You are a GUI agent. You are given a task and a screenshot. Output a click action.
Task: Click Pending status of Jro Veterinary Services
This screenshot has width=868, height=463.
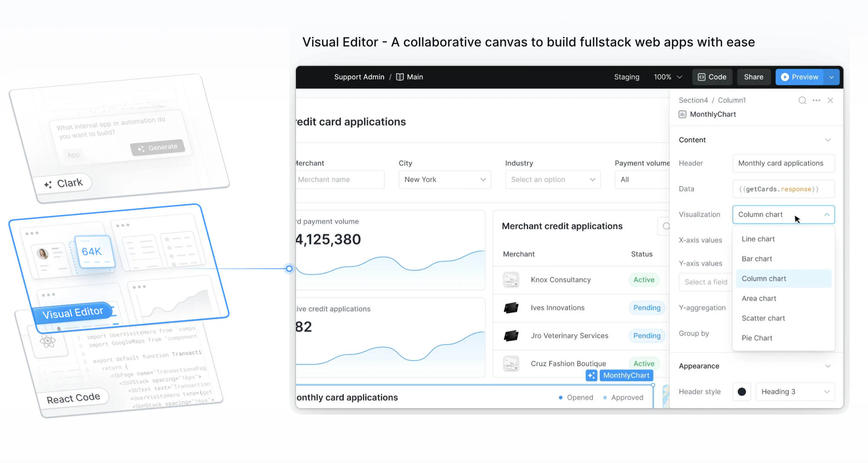647,336
